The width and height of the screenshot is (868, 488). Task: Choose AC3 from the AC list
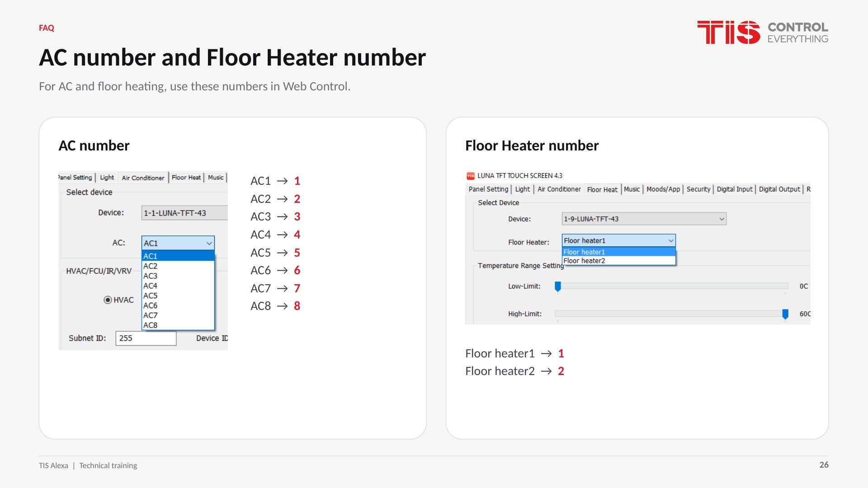click(178, 276)
